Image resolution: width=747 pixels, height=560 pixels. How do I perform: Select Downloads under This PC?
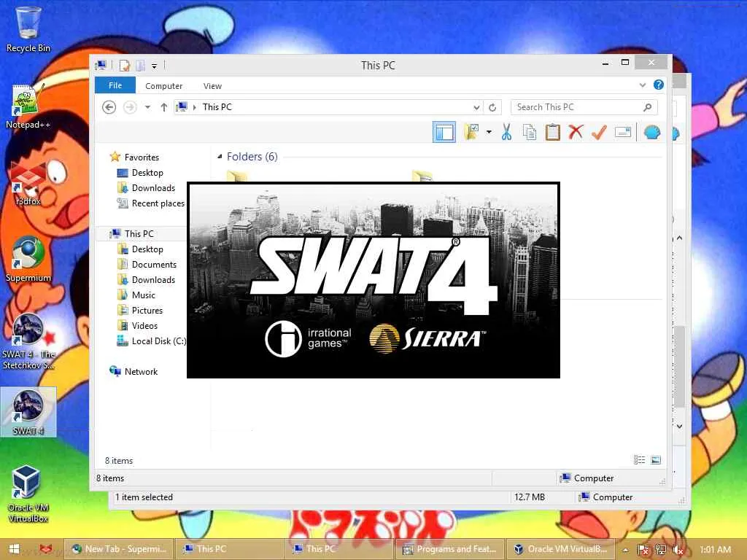pos(153,279)
